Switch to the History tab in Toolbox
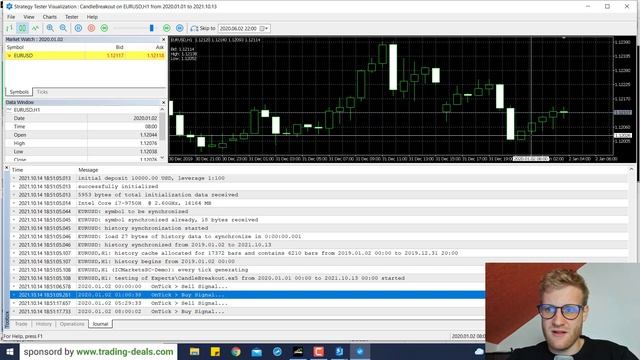640x360 pixels. pos(44,324)
